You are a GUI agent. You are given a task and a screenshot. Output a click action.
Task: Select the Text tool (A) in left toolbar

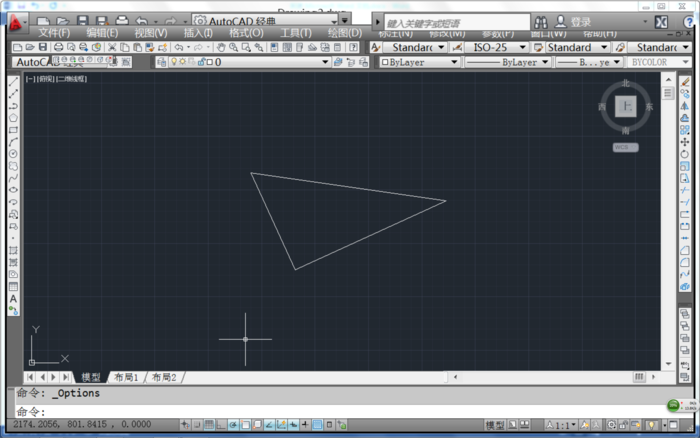click(13, 298)
